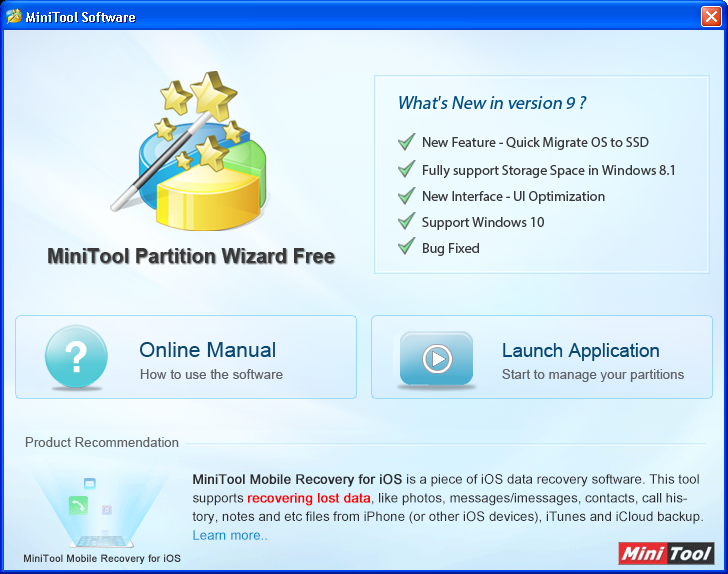Click the title bar MiniTool app icon

coord(13,16)
